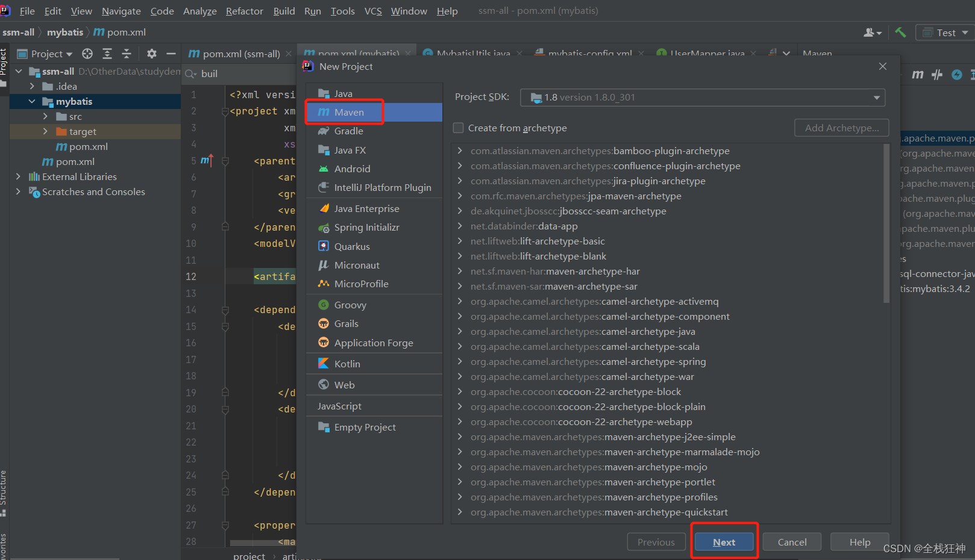975x560 pixels.
Task: Select lift-archetype-basic row
Action: (667, 241)
